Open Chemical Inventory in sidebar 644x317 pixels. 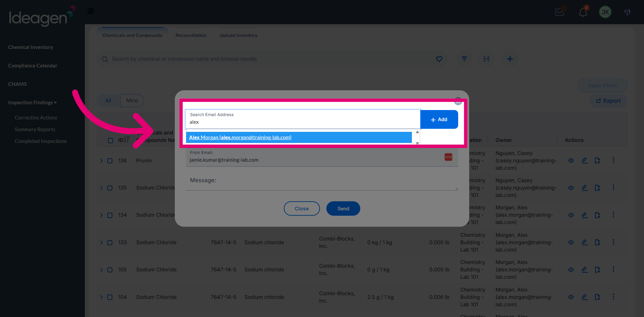click(31, 47)
